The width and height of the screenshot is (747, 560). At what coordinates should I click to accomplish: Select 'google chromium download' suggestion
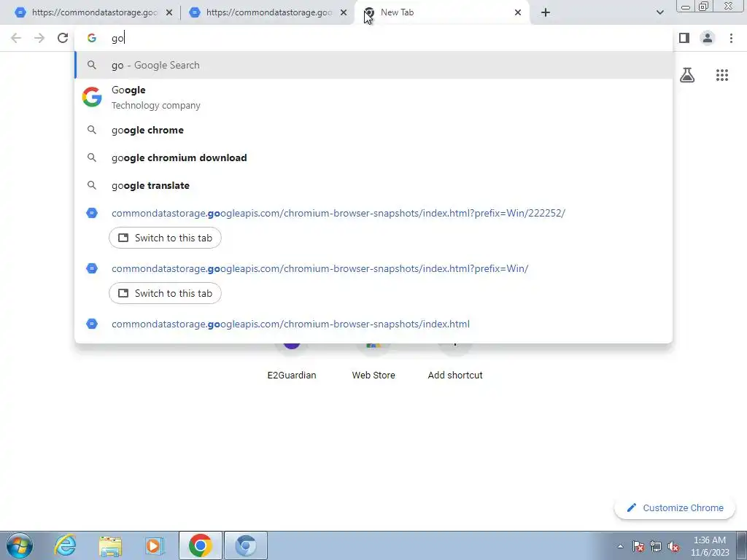[373, 157]
